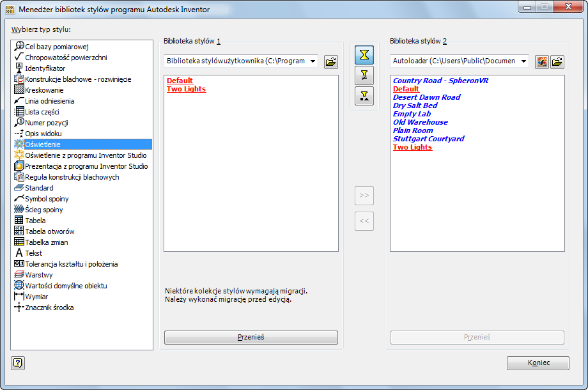Select Default in library 2 list
The width and height of the screenshot is (588, 390).
[x=406, y=89]
